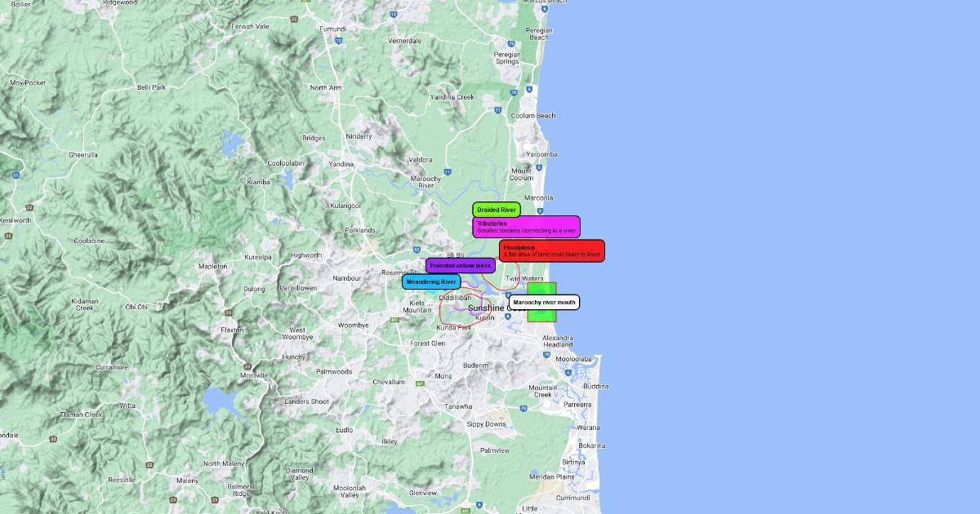Click the Kureelpa place label
The height and width of the screenshot is (514, 980).
pos(258,257)
